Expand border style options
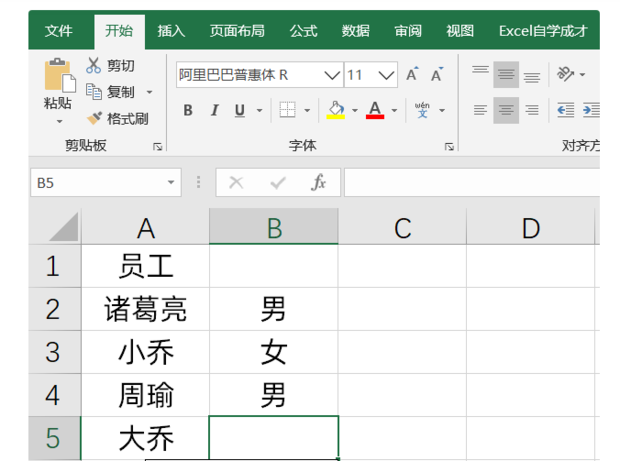The height and width of the screenshot is (461, 620). (307, 111)
